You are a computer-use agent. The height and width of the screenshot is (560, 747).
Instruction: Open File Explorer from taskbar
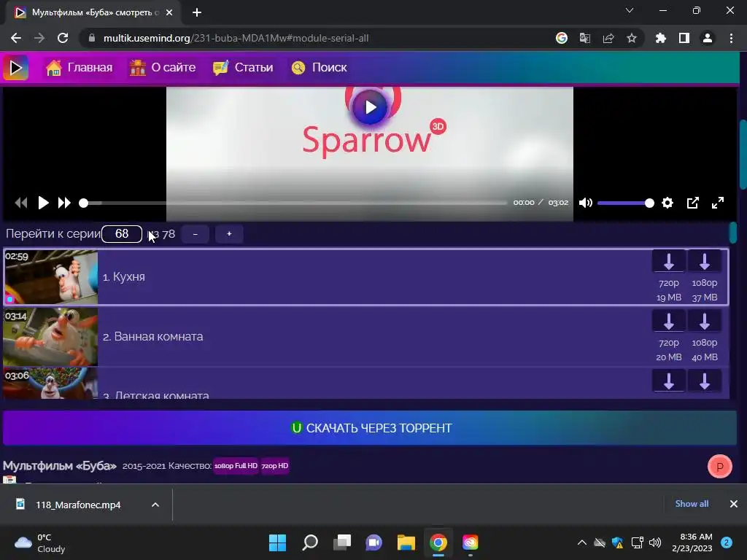(x=406, y=542)
